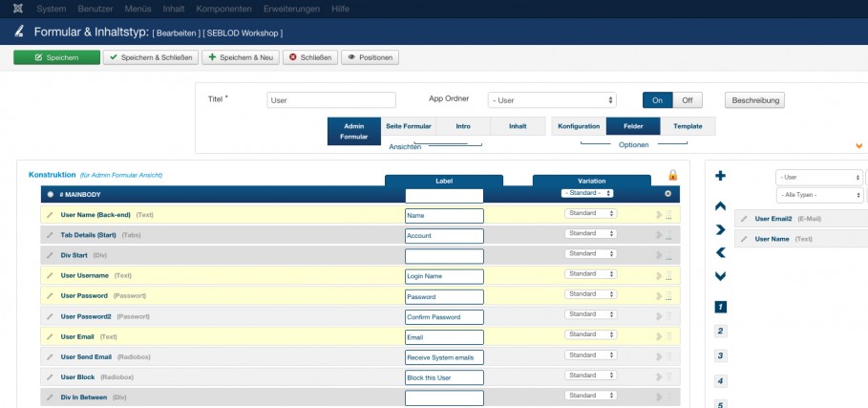
Task: Switch to Template options tab
Action: 688,126
